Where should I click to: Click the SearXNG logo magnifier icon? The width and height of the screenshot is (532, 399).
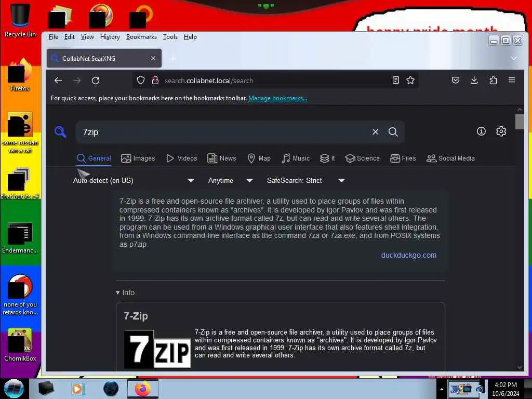[60, 131]
